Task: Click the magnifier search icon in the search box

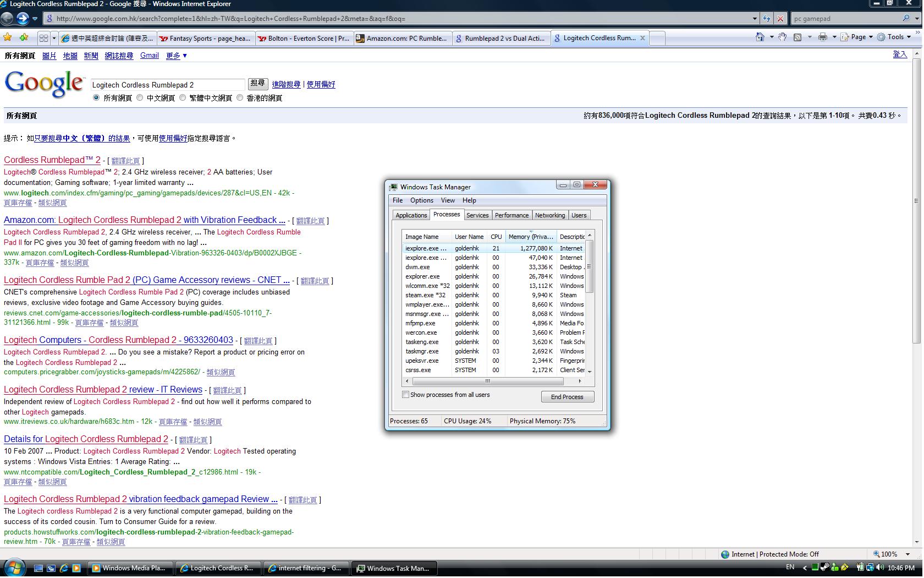Action: (906, 18)
